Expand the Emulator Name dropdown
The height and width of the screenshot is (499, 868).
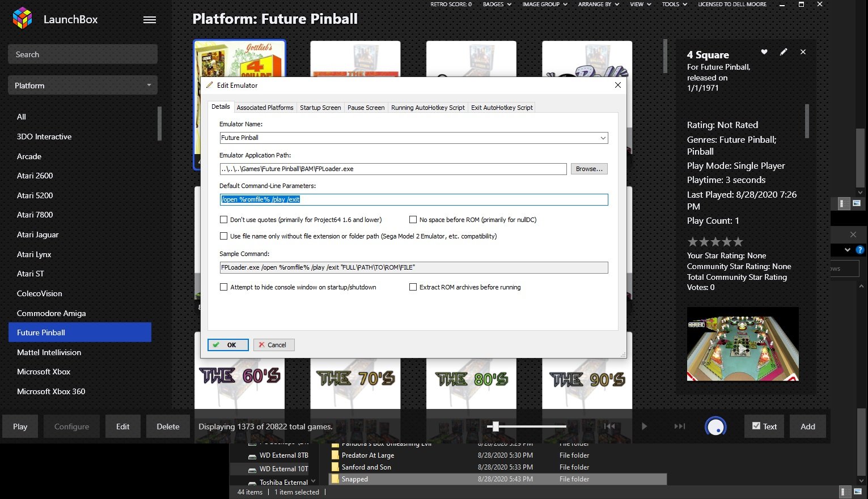pos(603,138)
